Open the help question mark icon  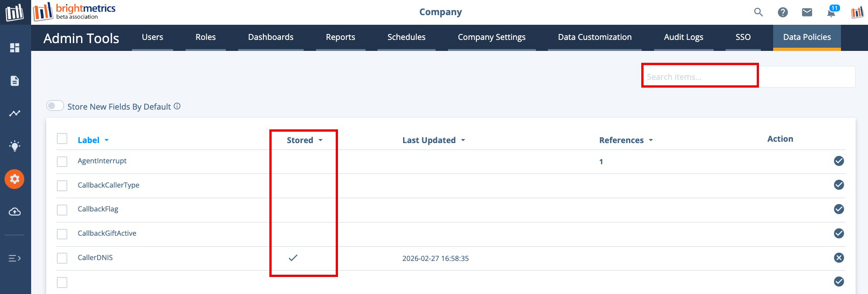coord(783,12)
